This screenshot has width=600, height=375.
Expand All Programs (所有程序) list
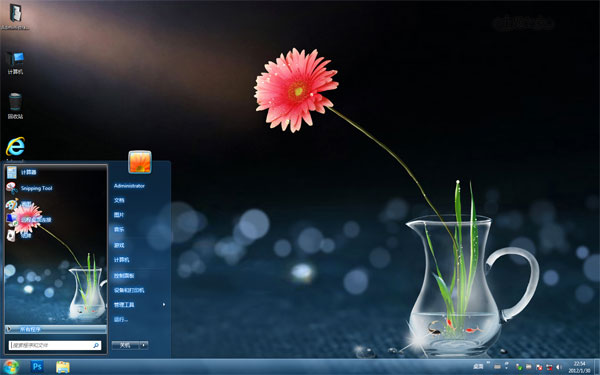click(x=56, y=329)
